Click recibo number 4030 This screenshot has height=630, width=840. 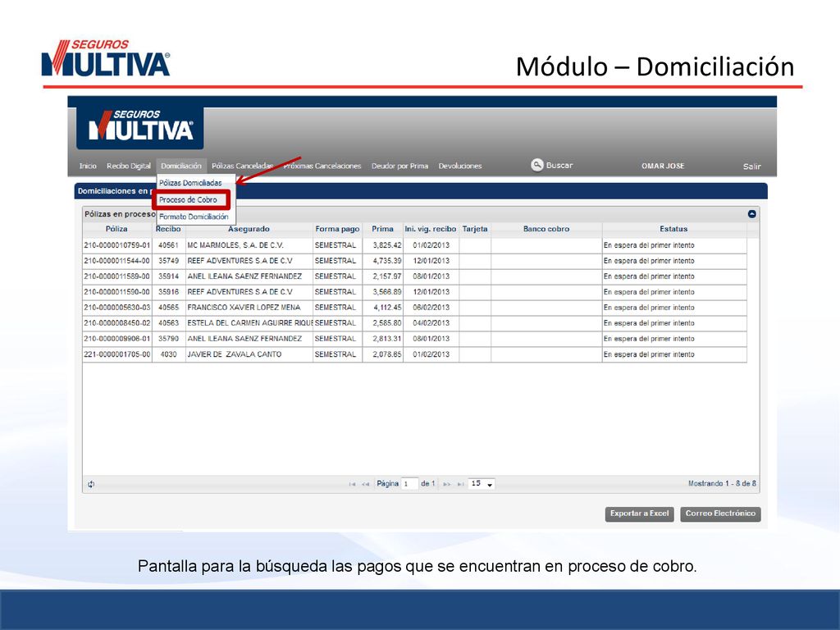click(168, 354)
